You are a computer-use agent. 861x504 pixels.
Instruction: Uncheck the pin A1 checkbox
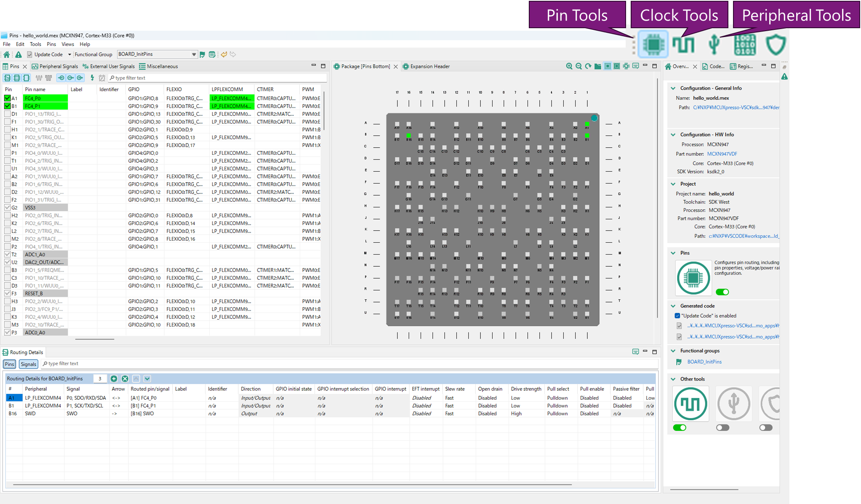(7, 98)
